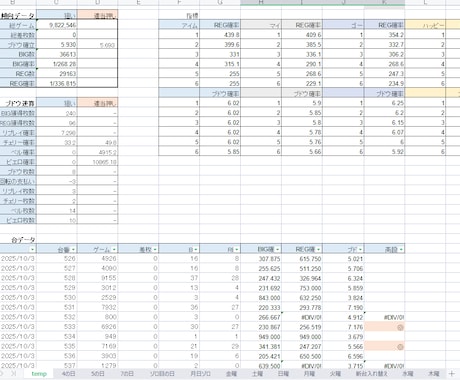Select the 409.6 REG確率 cell
This screenshot has width=460, height=380.
[302, 35]
